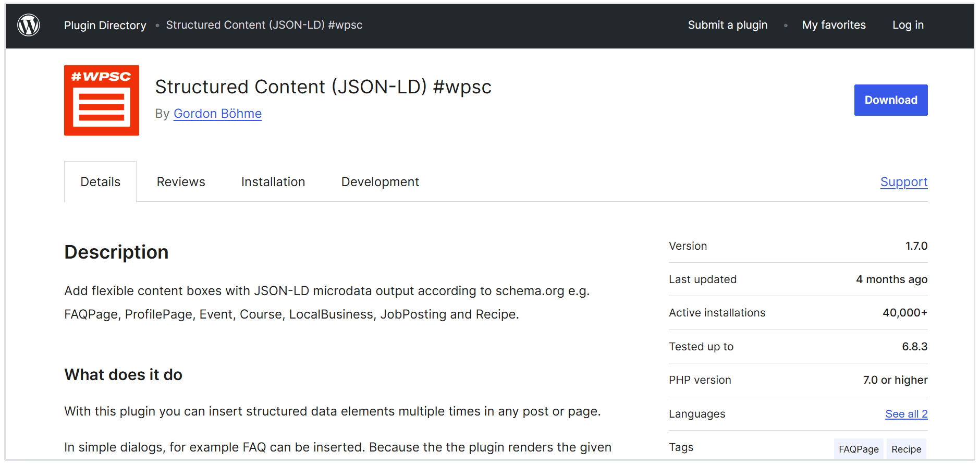The image size is (980, 464).
Task: Visit the Support link
Action: click(904, 182)
